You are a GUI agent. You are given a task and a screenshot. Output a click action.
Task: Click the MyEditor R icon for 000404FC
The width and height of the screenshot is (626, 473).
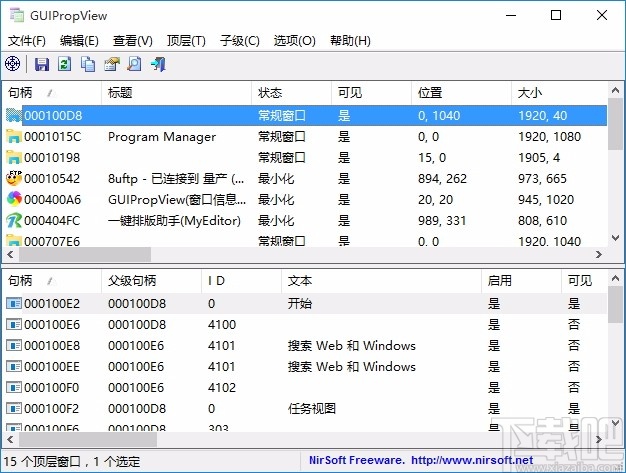[14, 220]
